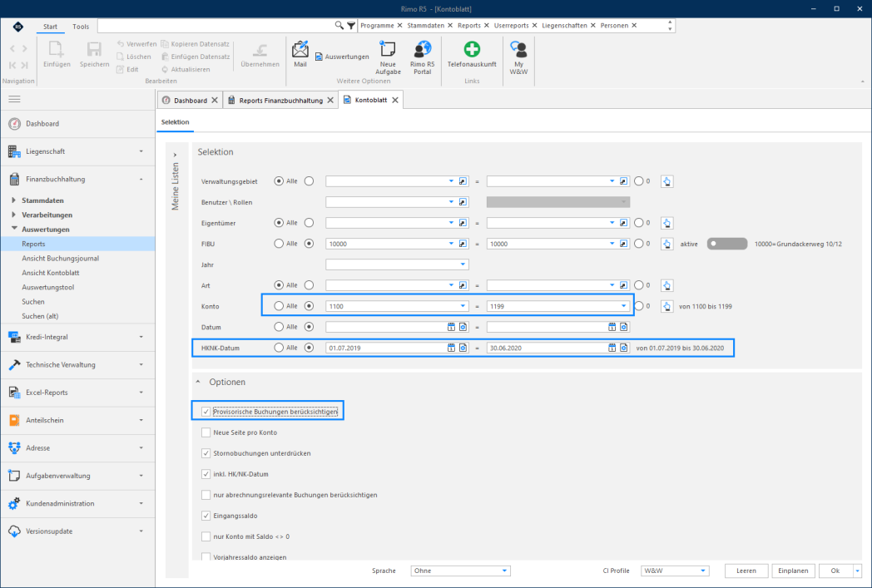The height and width of the screenshot is (588, 872).
Task: Select the Alle radio for Konto
Action: pyautogui.click(x=279, y=306)
